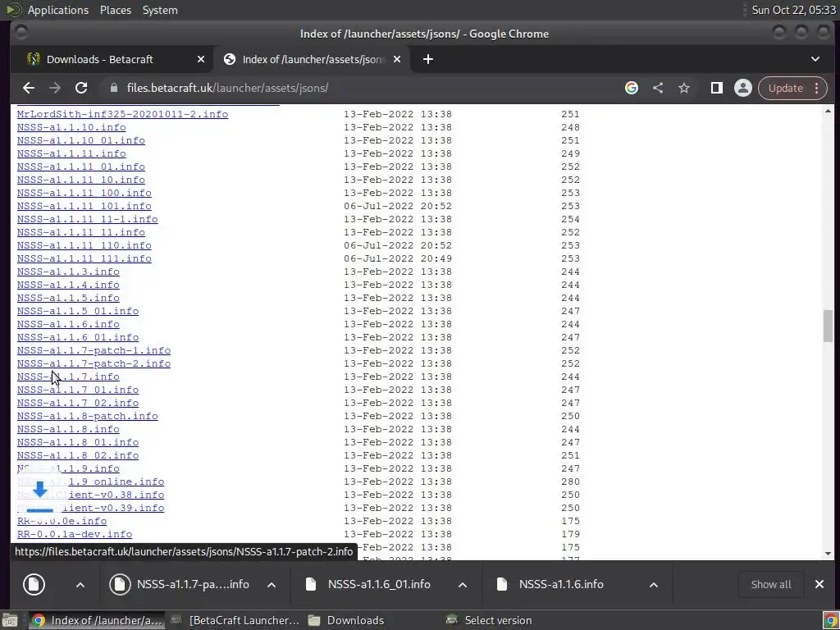Open NSSS-a1.1.8_02.info link

click(78, 455)
